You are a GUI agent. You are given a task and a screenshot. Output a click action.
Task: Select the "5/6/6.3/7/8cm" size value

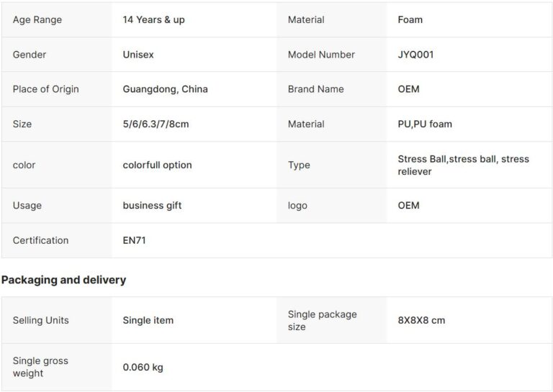click(x=156, y=124)
